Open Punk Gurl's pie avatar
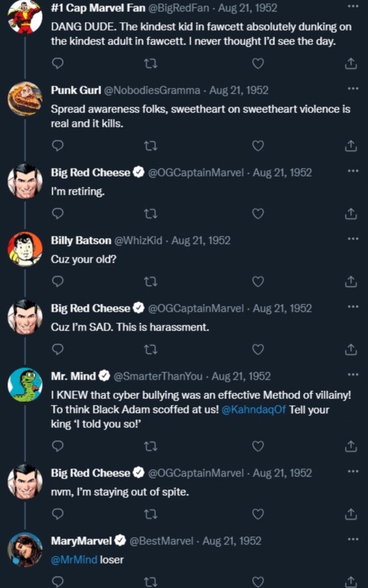Screen dimensions: 368x588 pyautogui.click(x=25, y=99)
